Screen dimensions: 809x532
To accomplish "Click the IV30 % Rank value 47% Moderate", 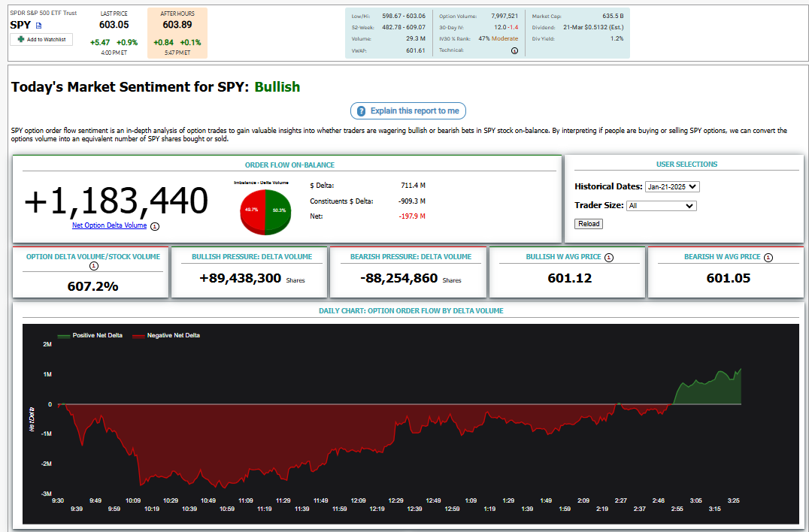I will [498, 38].
